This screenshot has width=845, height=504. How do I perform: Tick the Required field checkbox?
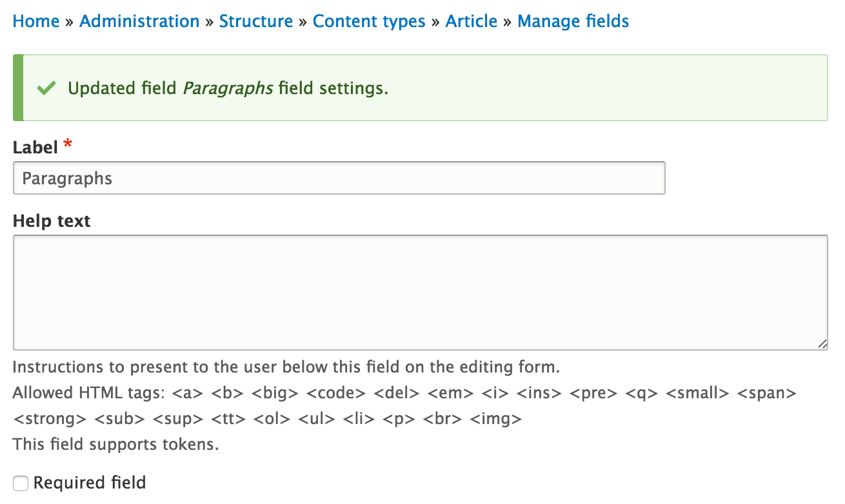(21, 483)
